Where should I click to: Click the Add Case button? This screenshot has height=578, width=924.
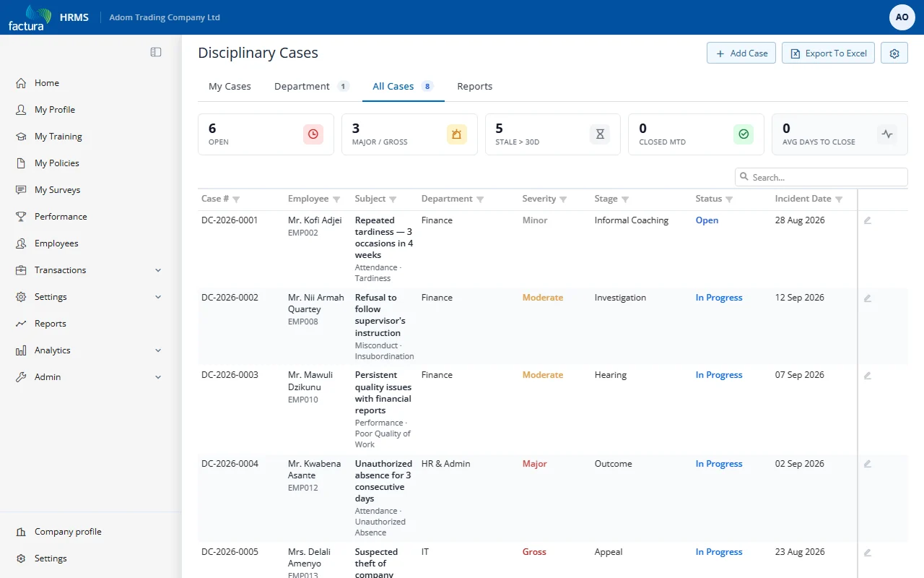(741, 53)
